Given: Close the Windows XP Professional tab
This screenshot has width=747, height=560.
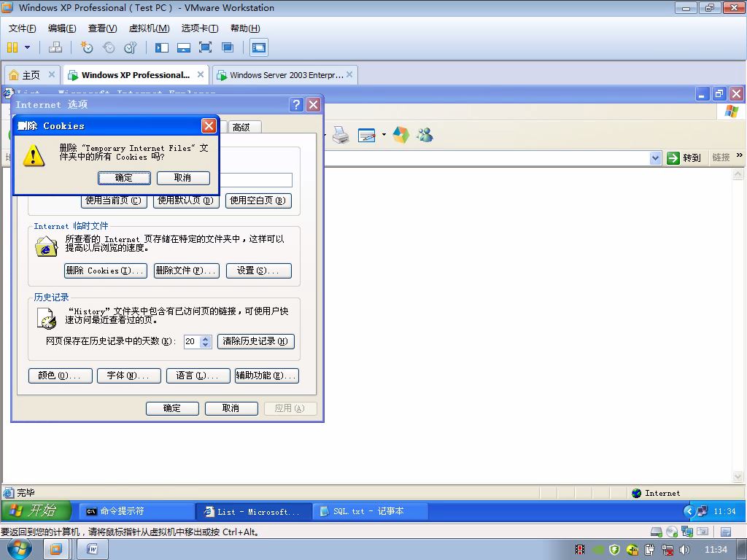Looking at the screenshot, I should pyautogui.click(x=201, y=74).
